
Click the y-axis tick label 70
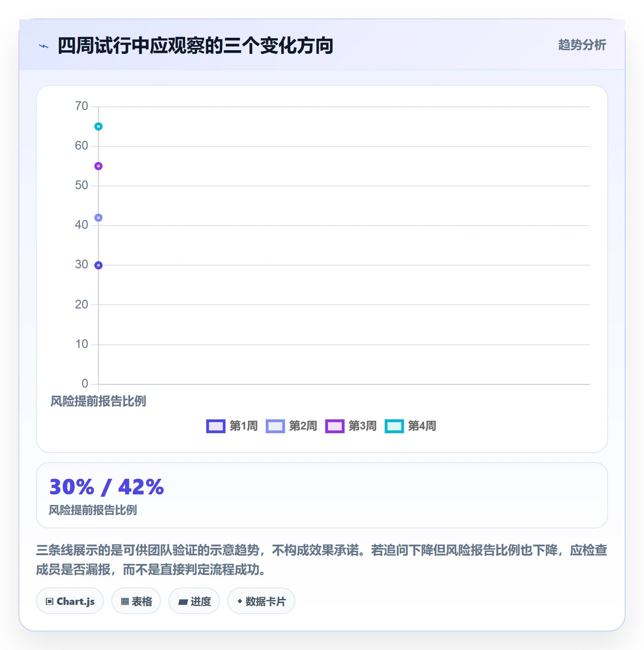pos(81,106)
